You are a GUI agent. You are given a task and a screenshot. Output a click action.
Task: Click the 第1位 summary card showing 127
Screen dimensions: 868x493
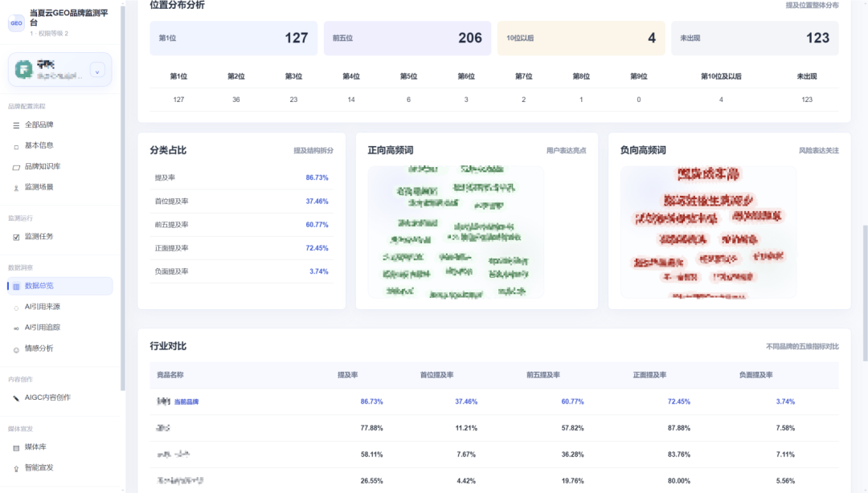pos(234,39)
